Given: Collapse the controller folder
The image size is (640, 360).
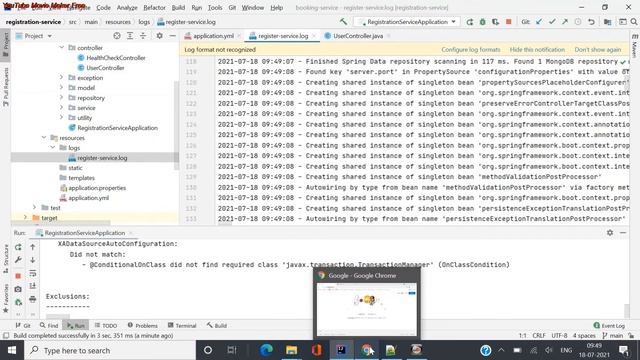Looking at the screenshot, I should [62, 47].
